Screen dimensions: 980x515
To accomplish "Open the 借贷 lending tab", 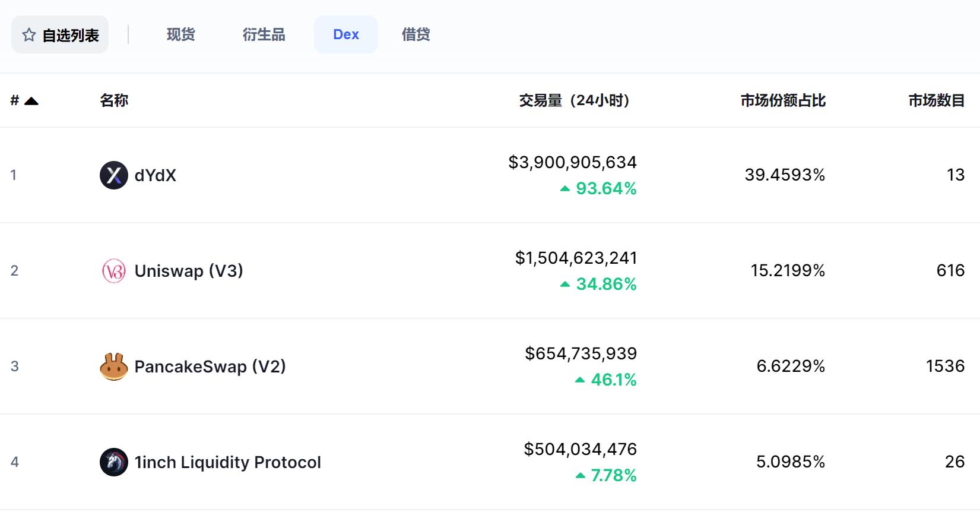I will [x=416, y=34].
